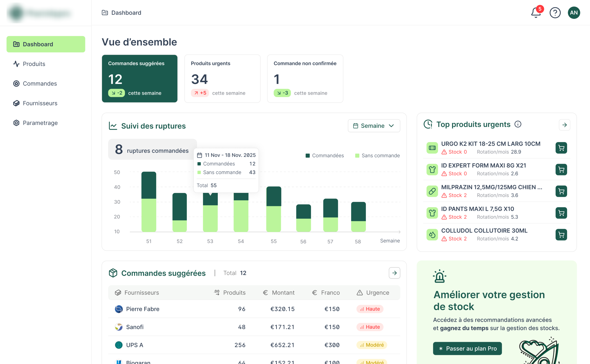Open the AN user avatar menu
The image size is (590, 364).
(x=574, y=13)
